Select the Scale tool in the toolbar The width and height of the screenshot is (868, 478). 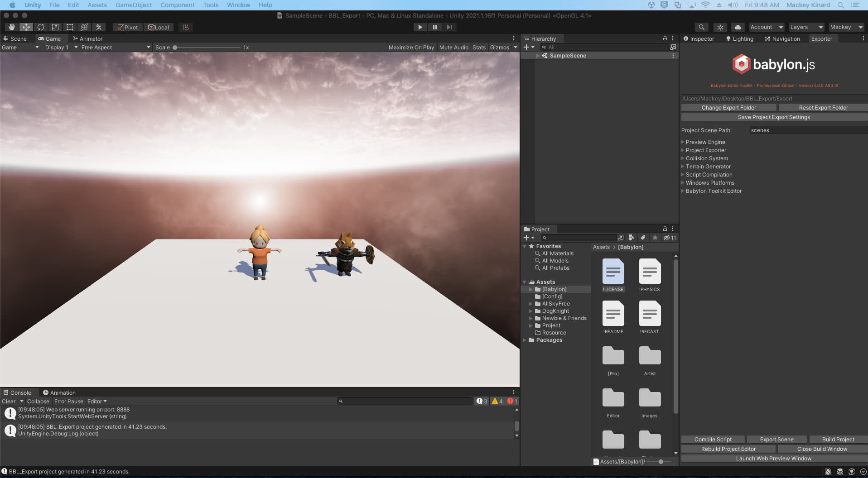pyautogui.click(x=55, y=27)
